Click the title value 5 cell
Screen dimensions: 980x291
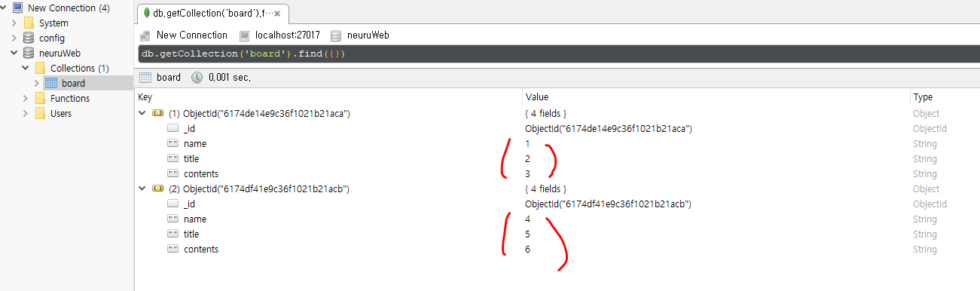coord(527,234)
